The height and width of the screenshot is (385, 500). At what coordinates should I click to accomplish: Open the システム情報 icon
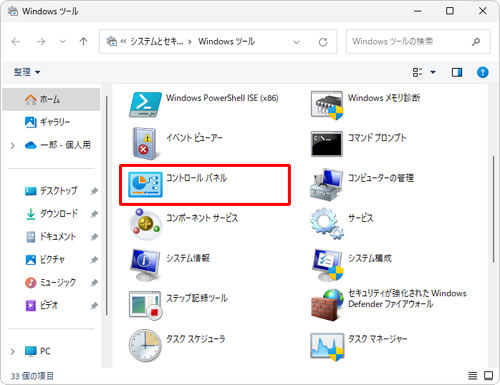(x=145, y=265)
